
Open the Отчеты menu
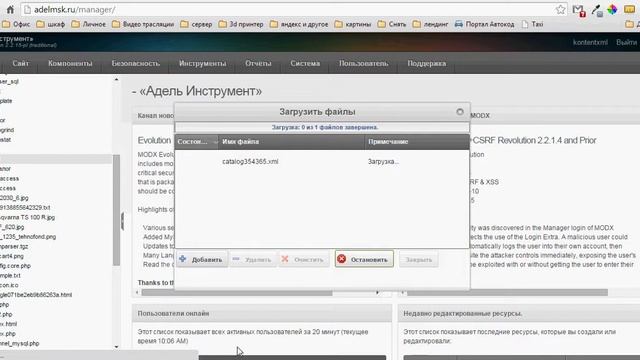pos(258,63)
